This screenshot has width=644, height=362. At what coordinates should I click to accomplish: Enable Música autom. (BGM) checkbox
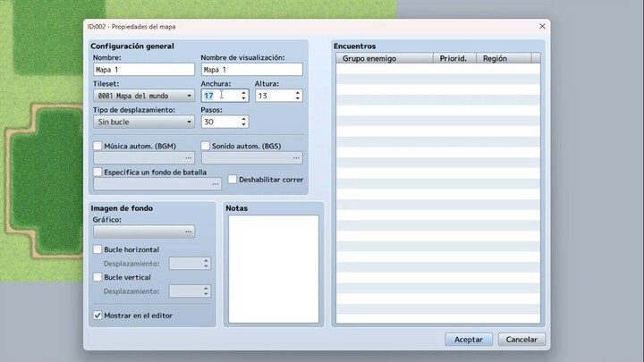pos(97,146)
